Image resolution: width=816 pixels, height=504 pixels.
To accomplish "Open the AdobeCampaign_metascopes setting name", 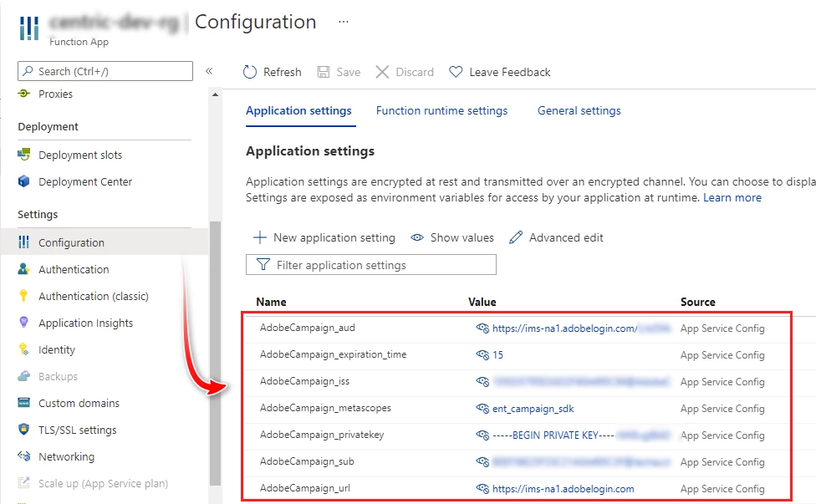I will [x=325, y=408].
